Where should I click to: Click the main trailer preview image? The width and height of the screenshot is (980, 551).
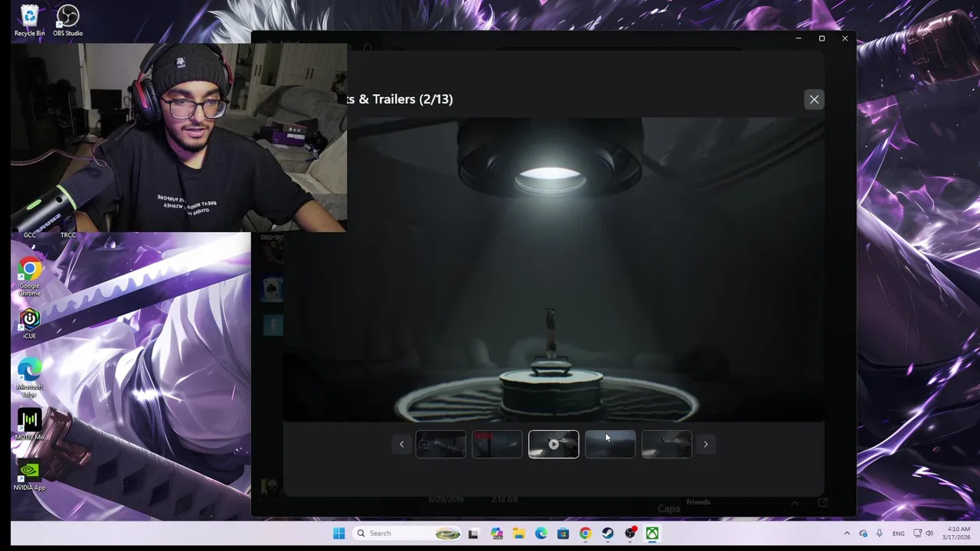(x=554, y=269)
